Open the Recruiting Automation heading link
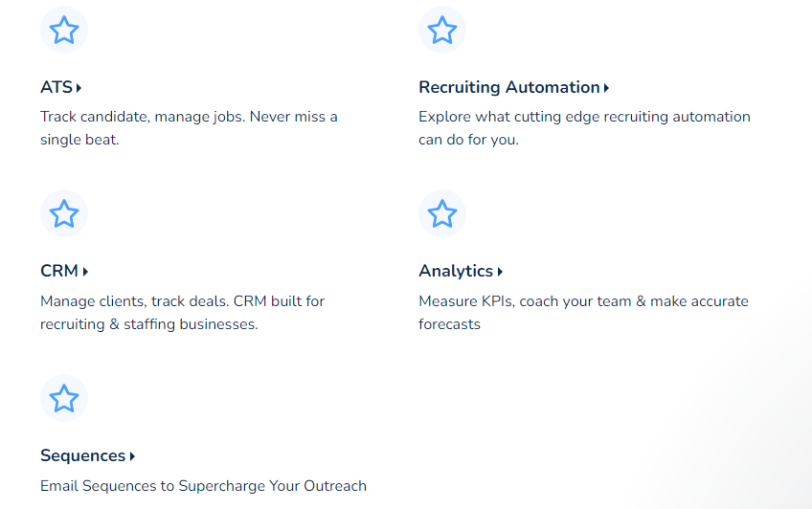The height and width of the screenshot is (509, 812). pyautogui.click(x=508, y=87)
